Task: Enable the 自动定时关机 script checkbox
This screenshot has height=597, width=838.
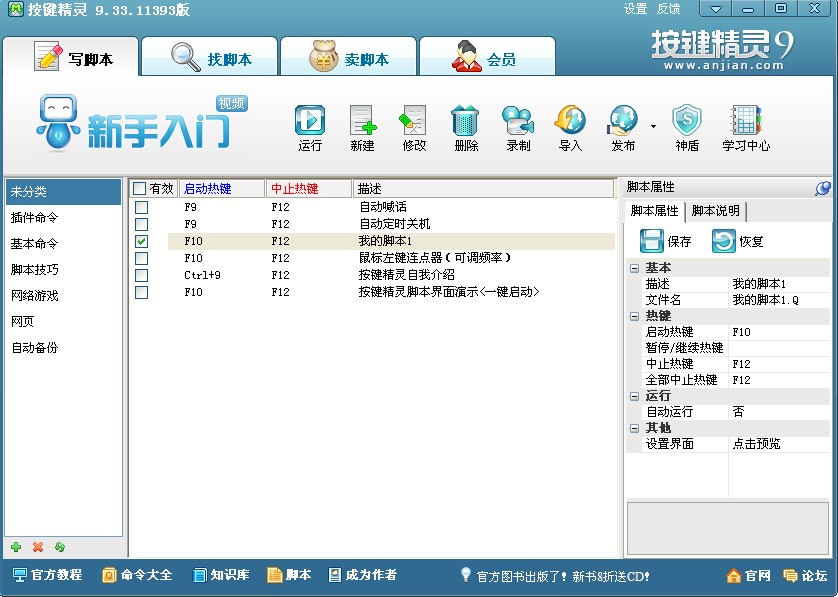Action: 142,224
